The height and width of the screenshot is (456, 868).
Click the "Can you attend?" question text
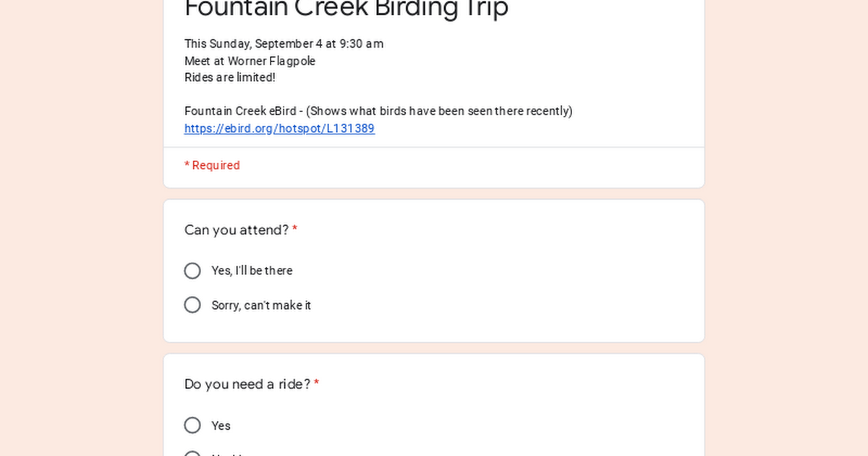[237, 230]
